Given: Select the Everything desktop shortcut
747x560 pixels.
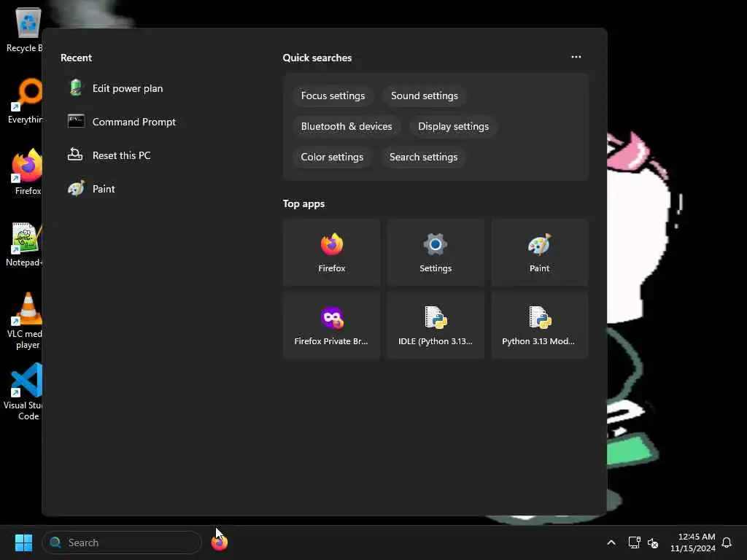Looking at the screenshot, I should point(26,101).
